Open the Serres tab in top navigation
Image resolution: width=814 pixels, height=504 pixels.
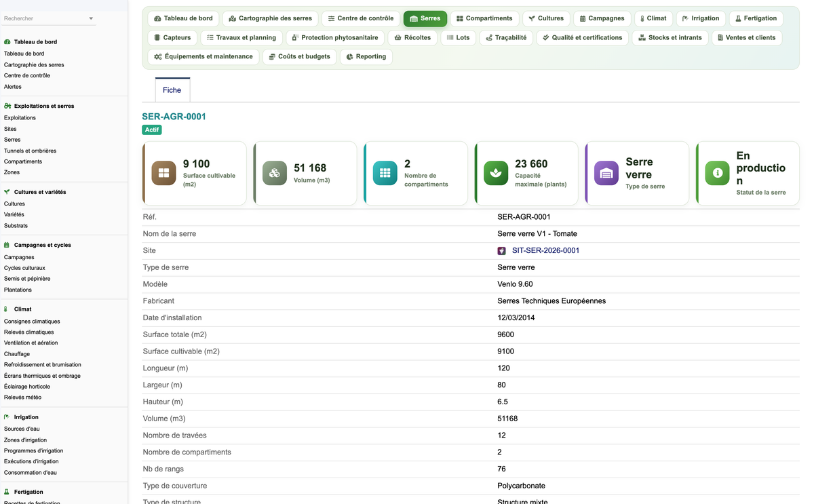click(x=425, y=18)
